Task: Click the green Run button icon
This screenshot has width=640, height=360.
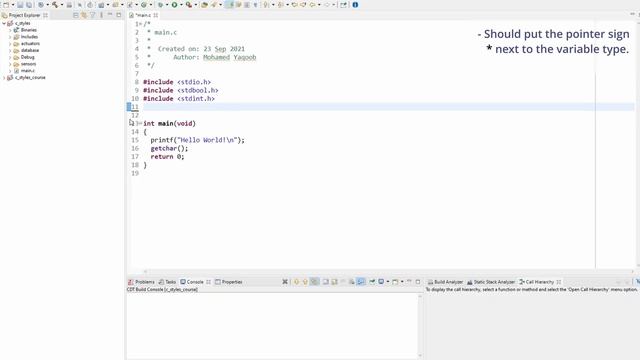Action: 174,5
